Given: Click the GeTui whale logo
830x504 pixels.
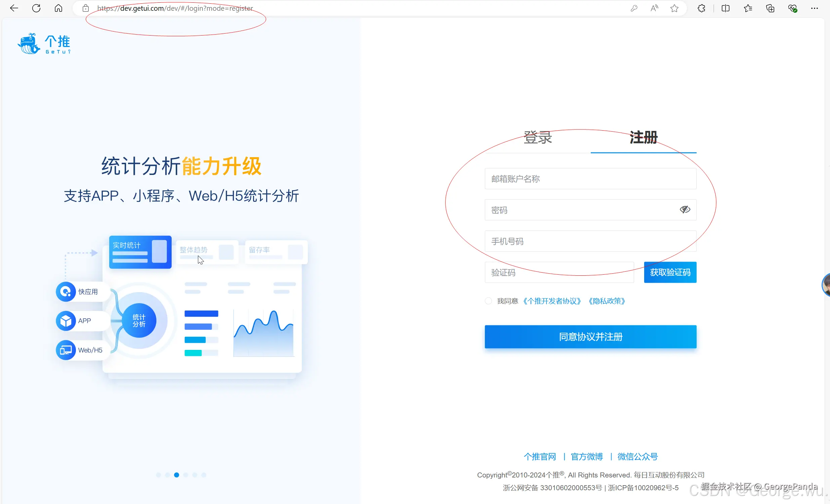Looking at the screenshot, I should pos(28,43).
